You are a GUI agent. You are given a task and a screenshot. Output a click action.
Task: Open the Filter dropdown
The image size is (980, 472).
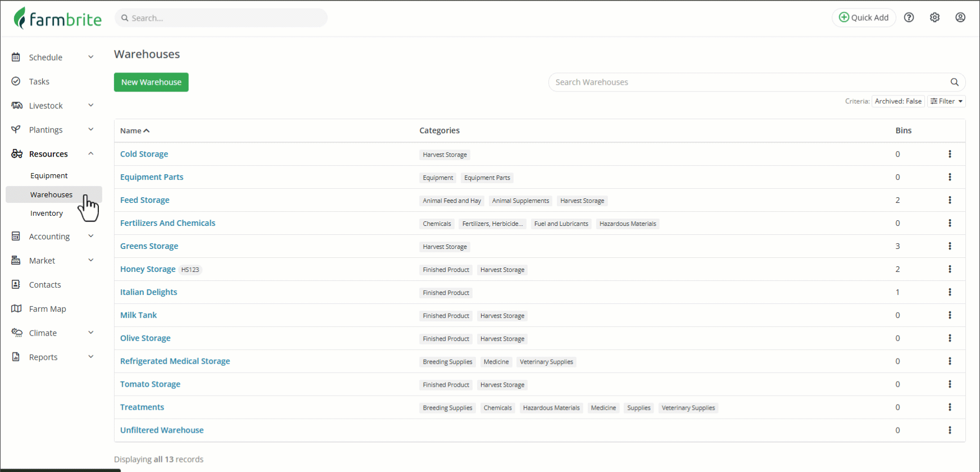pos(946,101)
